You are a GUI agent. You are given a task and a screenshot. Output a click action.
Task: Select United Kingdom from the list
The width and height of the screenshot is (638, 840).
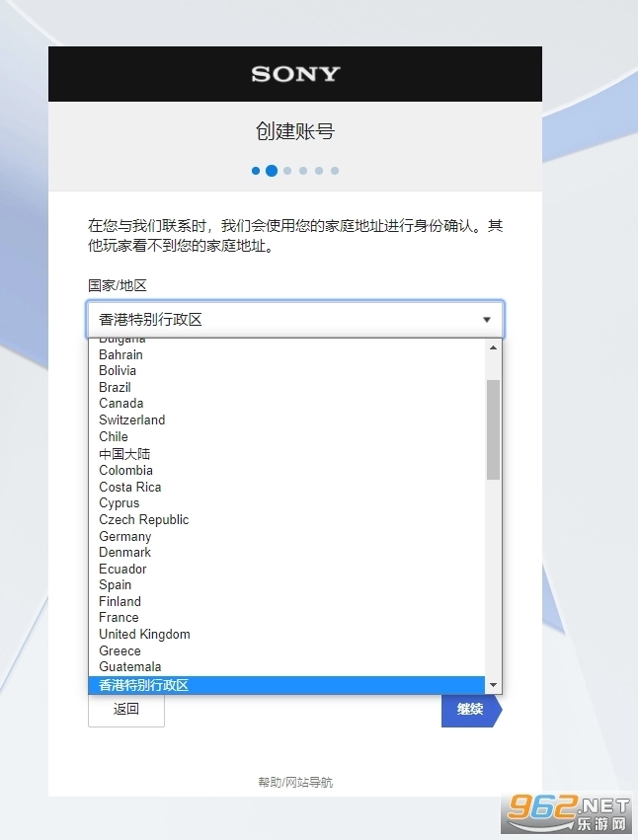point(144,635)
